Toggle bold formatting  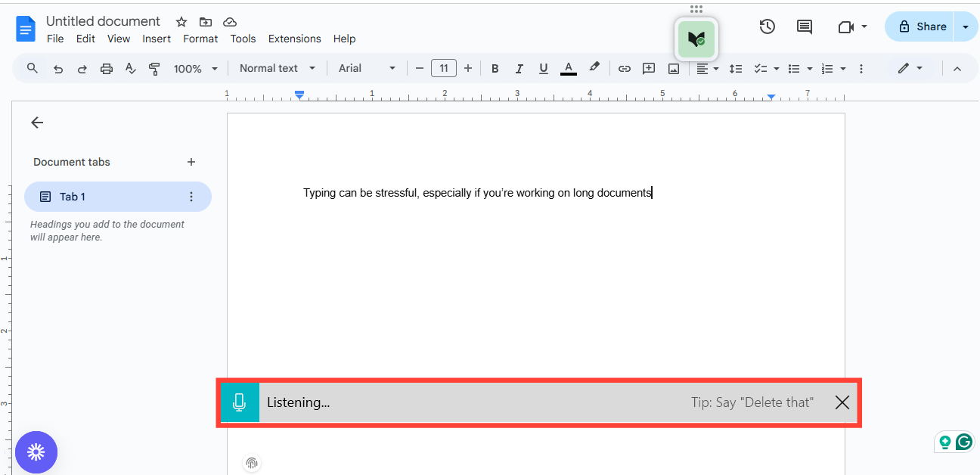[x=495, y=69]
